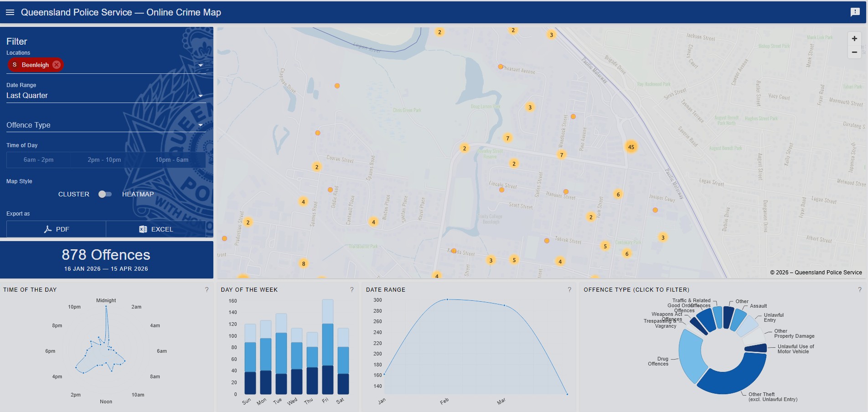Click the Friday bar in weekday chart
Image resolution: width=868 pixels, height=412 pixels.
pyautogui.click(x=328, y=347)
